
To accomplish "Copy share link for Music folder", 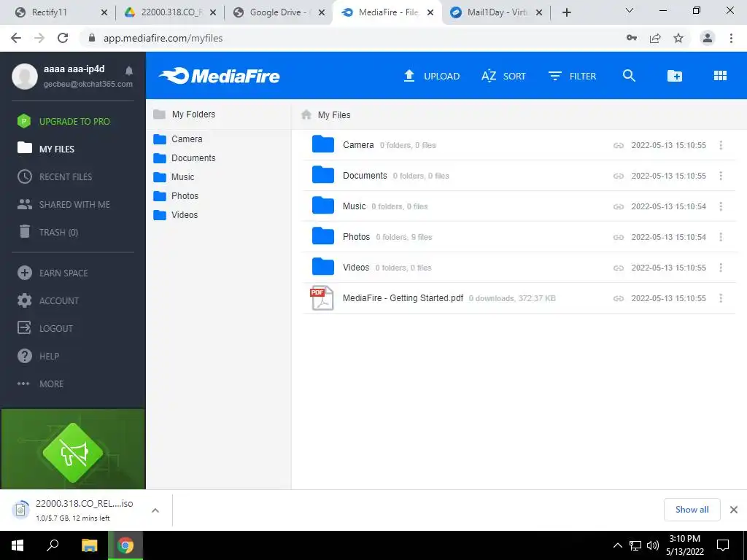I will (x=619, y=206).
